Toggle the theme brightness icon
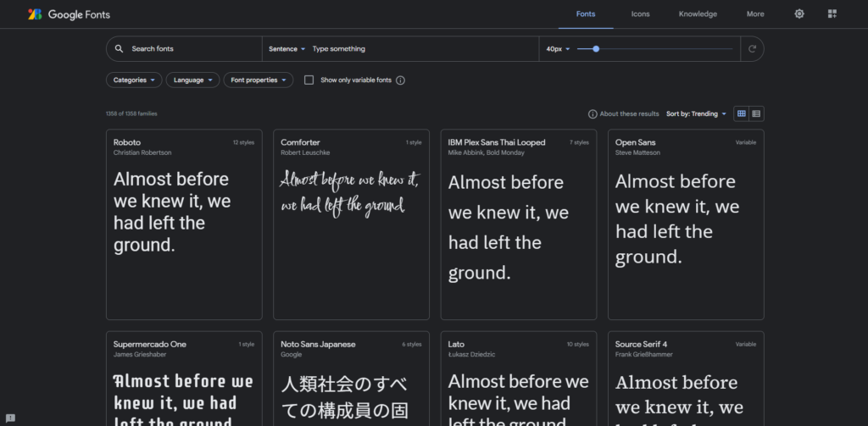Image resolution: width=868 pixels, height=426 pixels. coord(799,14)
